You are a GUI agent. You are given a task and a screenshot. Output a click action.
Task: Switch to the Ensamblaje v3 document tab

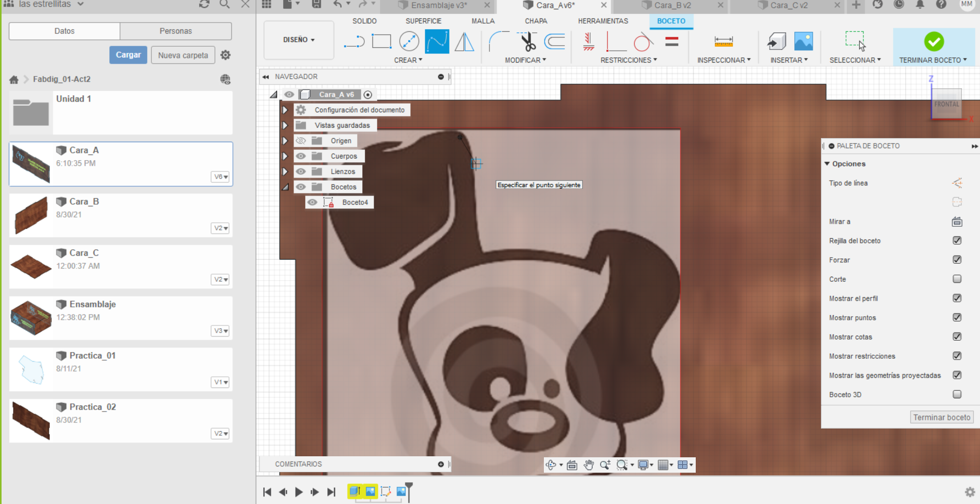(x=439, y=5)
